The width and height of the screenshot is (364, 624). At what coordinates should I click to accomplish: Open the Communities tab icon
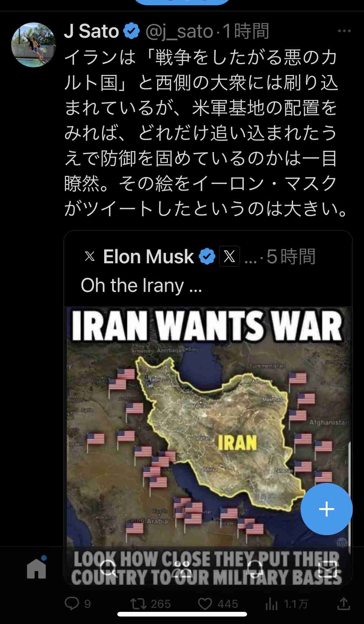pyautogui.click(x=182, y=568)
